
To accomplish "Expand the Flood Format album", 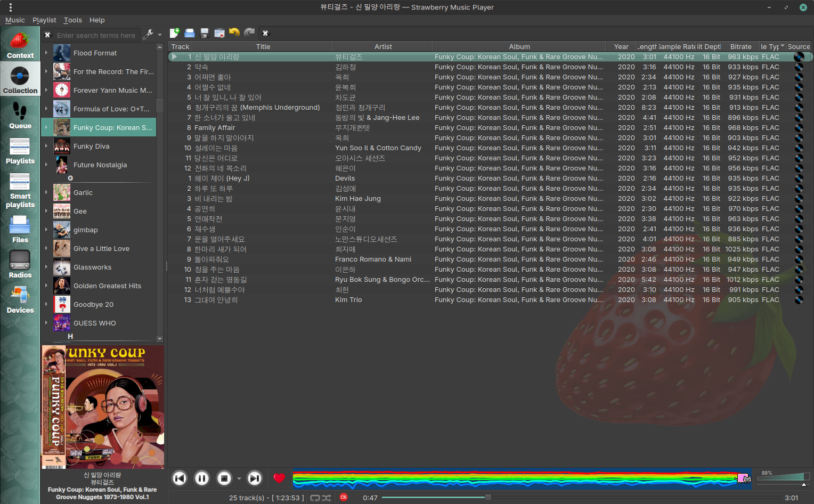I will point(46,53).
